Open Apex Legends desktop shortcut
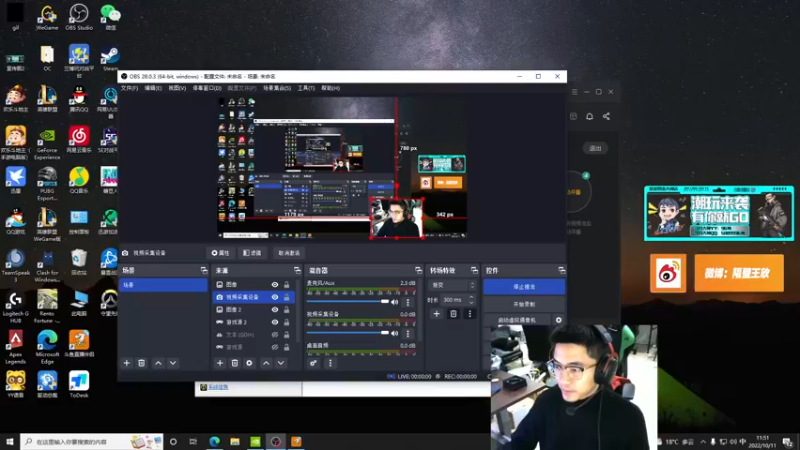Image resolution: width=800 pixels, height=450 pixels. tap(15, 347)
